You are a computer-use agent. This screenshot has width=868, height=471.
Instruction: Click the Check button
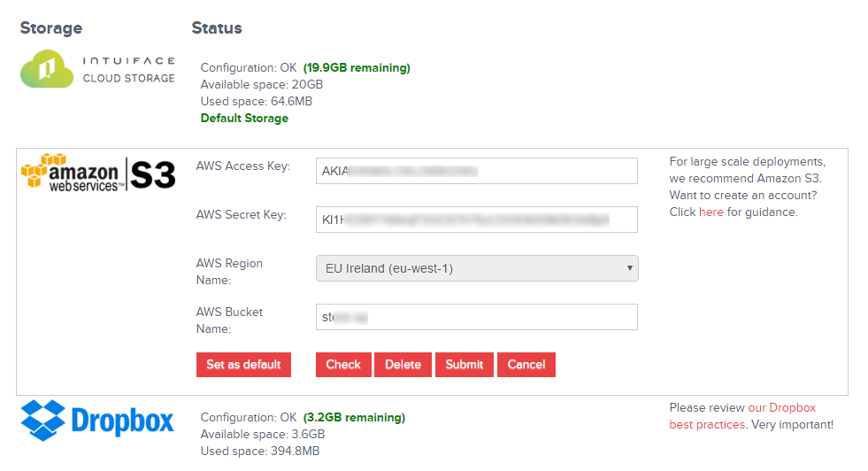[x=343, y=365]
